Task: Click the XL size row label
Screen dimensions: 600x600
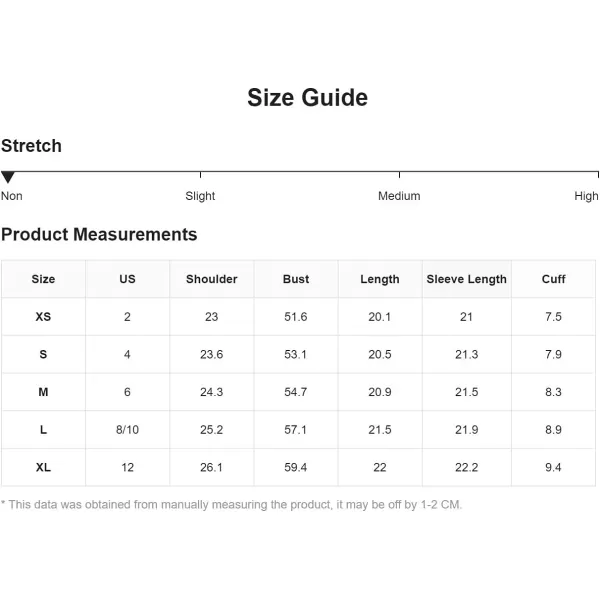Action: pyautogui.click(x=43, y=467)
